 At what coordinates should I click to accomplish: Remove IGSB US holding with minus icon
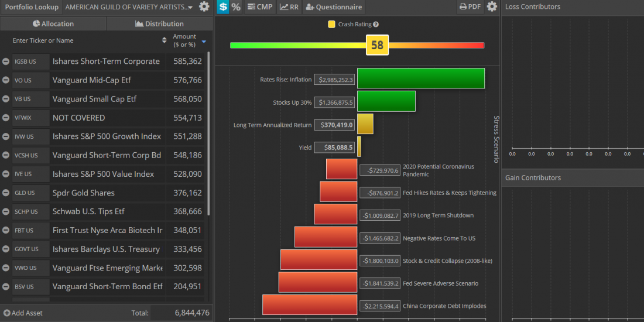tap(6, 61)
